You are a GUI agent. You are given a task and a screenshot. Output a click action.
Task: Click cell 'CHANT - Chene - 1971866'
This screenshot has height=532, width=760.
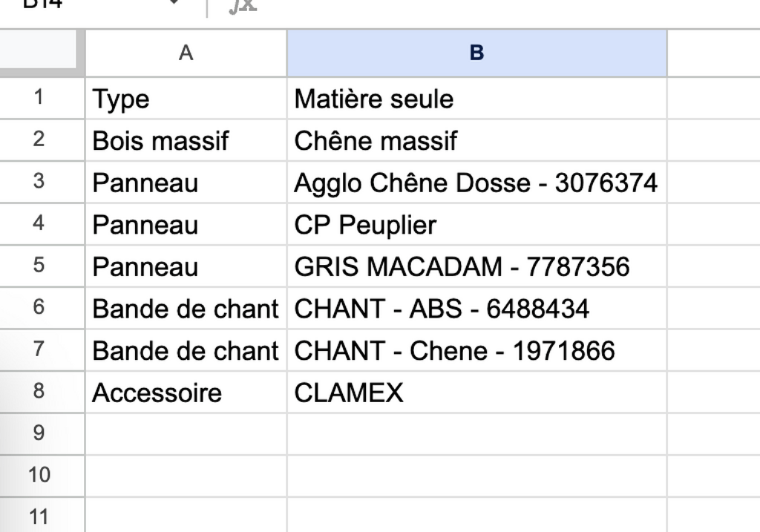pyautogui.click(x=477, y=350)
